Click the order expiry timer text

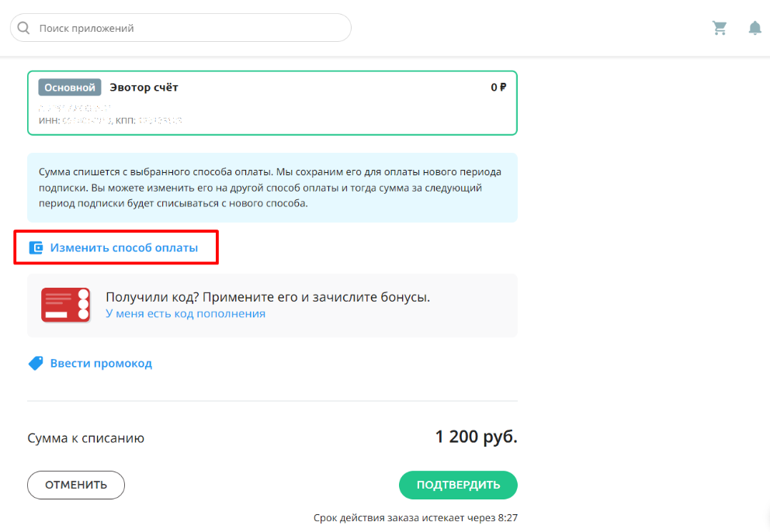[415, 518]
